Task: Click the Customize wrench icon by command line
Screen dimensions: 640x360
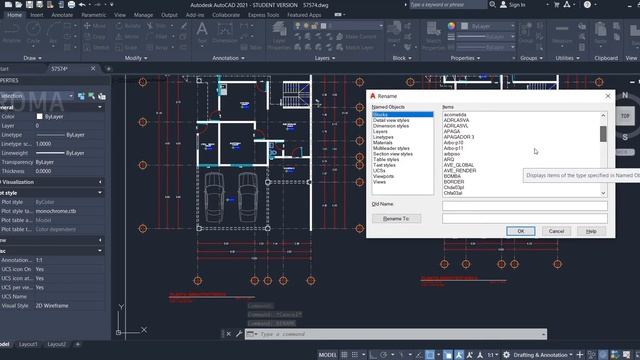Action: (x=239, y=334)
